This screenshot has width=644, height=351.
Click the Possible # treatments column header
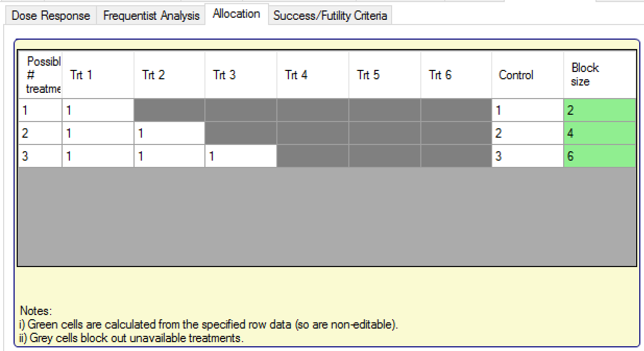coord(40,75)
